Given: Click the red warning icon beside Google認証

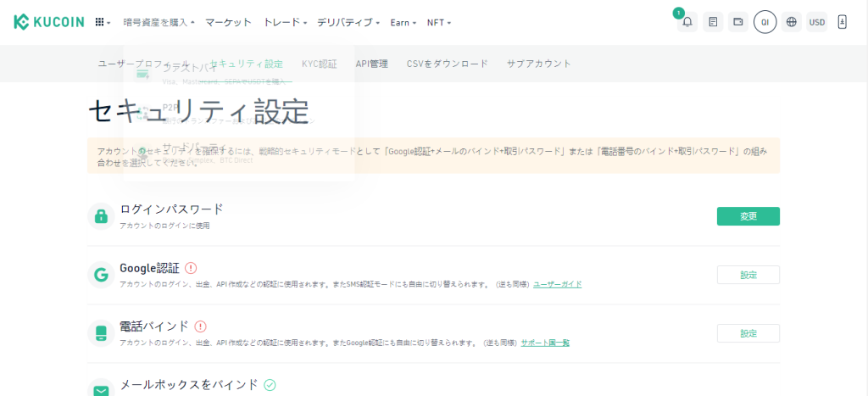Looking at the screenshot, I should point(191,268).
